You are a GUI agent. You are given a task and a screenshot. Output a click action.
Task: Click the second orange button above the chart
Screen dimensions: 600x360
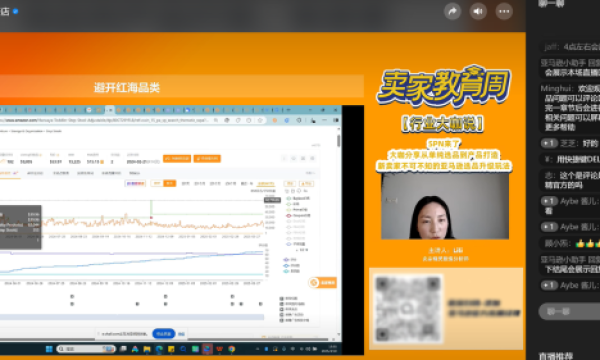pos(207,158)
